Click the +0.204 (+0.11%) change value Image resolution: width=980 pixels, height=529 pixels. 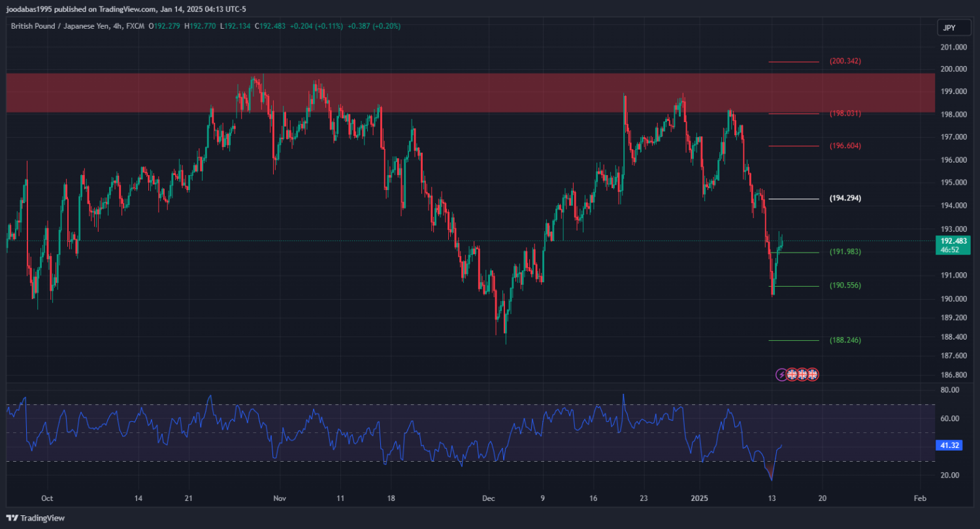coord(317,26)
